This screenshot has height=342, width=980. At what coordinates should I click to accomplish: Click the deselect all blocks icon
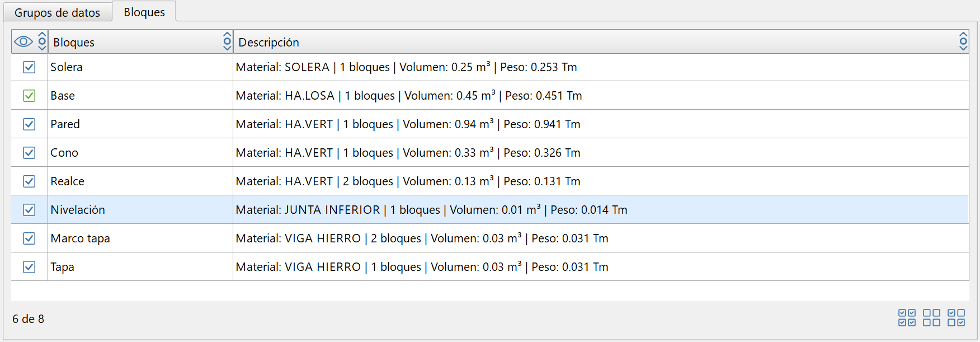coord(931,317)
